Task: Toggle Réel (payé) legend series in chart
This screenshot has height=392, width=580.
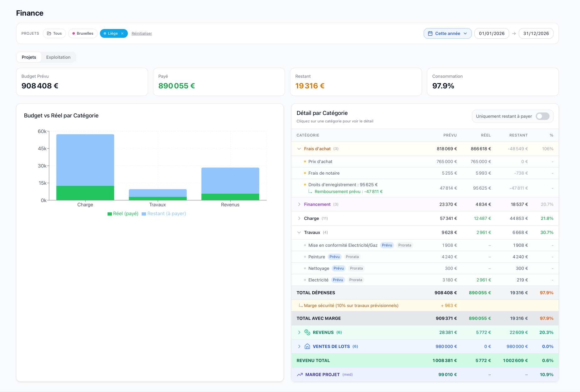Action: (x=123, y=214)
